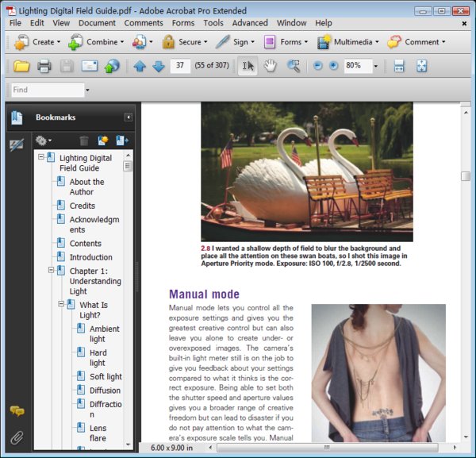Open the zoom percentage dropdown arrow
This screenshot has height=458, width=476.
[375, 66]
